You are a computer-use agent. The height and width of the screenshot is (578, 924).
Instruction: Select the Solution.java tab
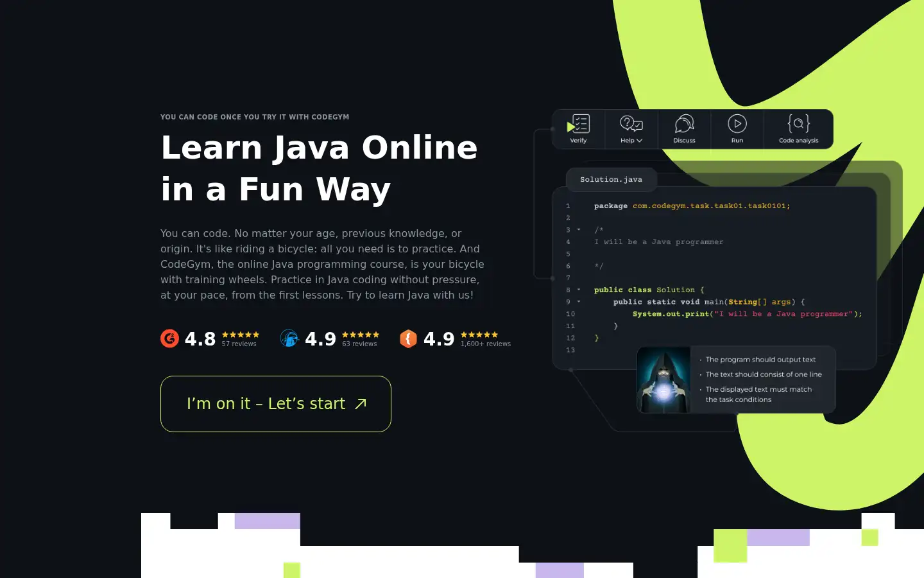pos(611,180)
